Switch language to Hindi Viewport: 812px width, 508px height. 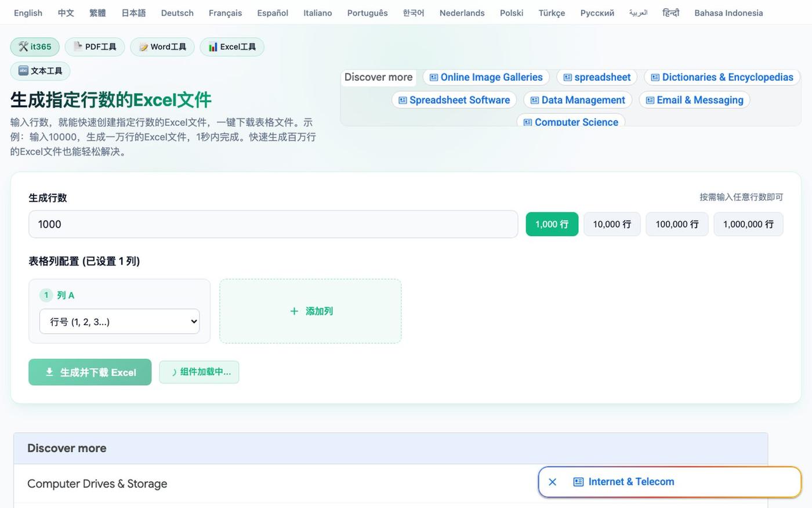tap(670, 13)
